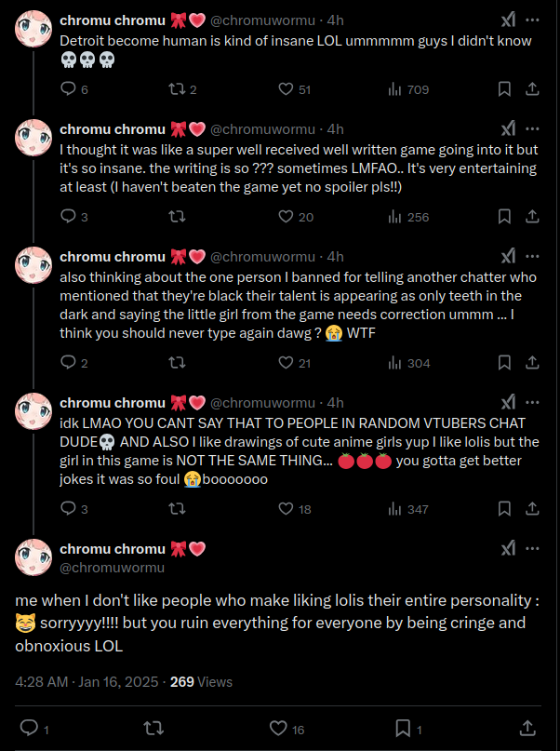The height and width of the screenshot is (751, 560).
Task: Retweet the Detroit become human tweet
Action: (174, 89)
